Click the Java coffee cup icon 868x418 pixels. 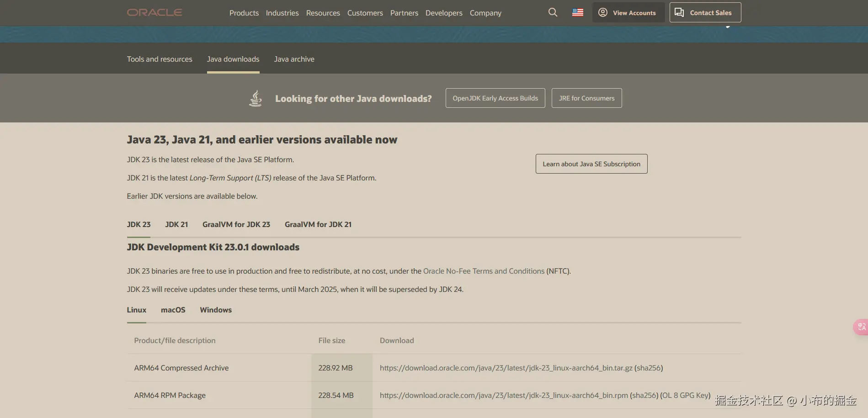(256, 98)
